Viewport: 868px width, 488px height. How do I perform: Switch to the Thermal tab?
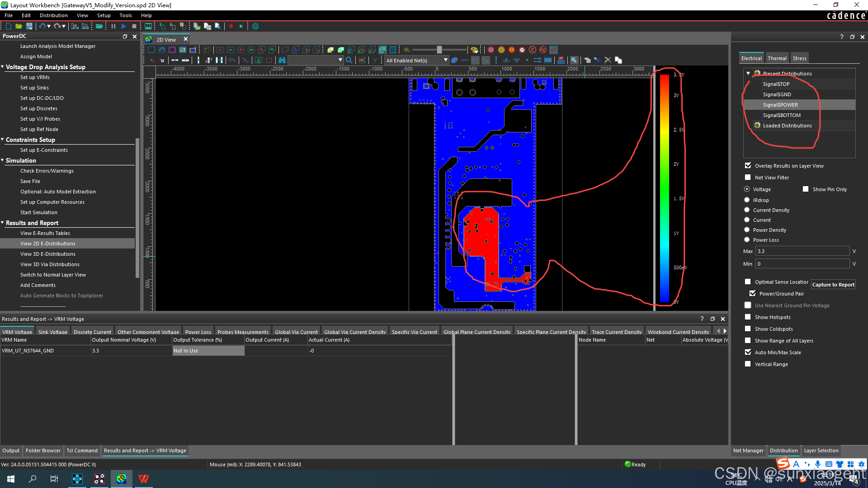[777, 58]
